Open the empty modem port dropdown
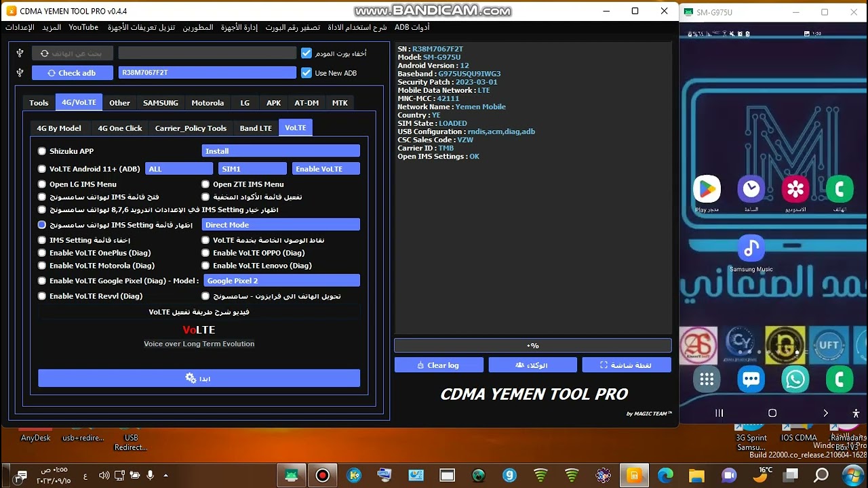868x488 pixels. tap(208, 53)
